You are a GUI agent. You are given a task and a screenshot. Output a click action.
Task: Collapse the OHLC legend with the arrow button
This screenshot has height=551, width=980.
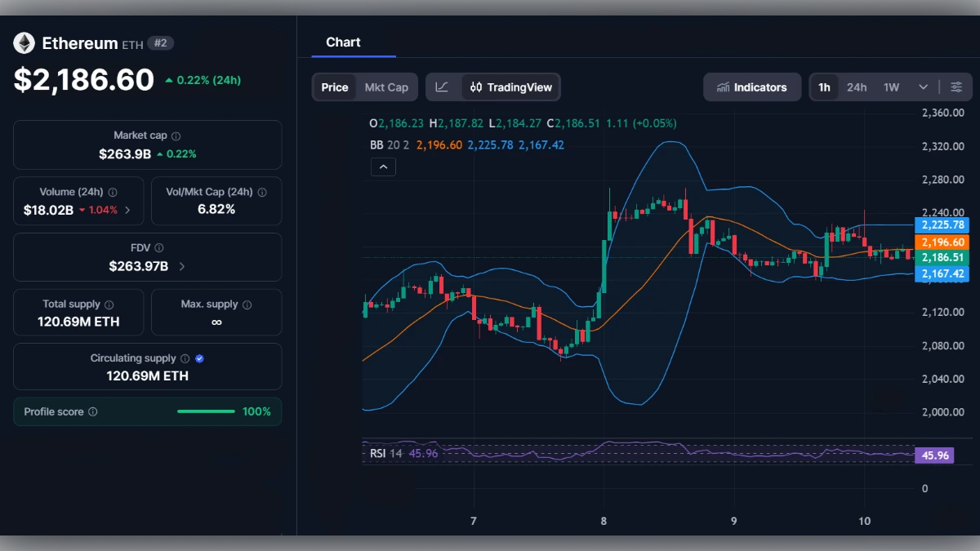[x=383, y=167]
